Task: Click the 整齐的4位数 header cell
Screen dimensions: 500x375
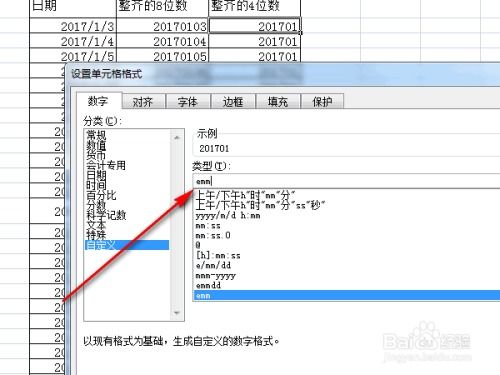Action: [255, 7]
